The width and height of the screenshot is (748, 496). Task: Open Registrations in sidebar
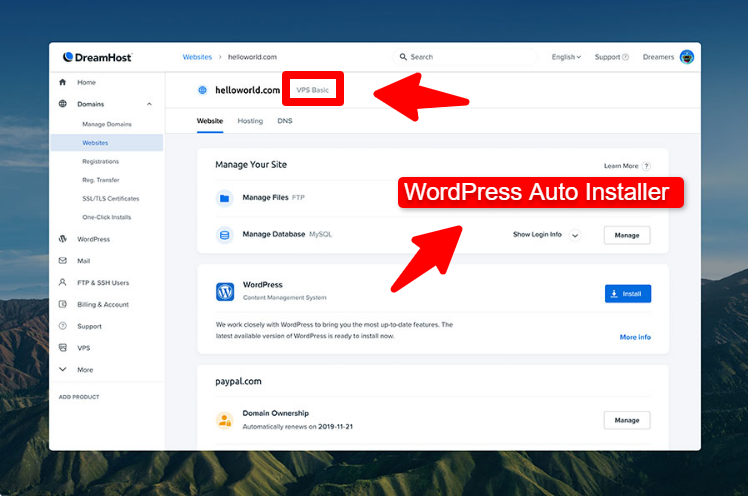click(101, 161)
